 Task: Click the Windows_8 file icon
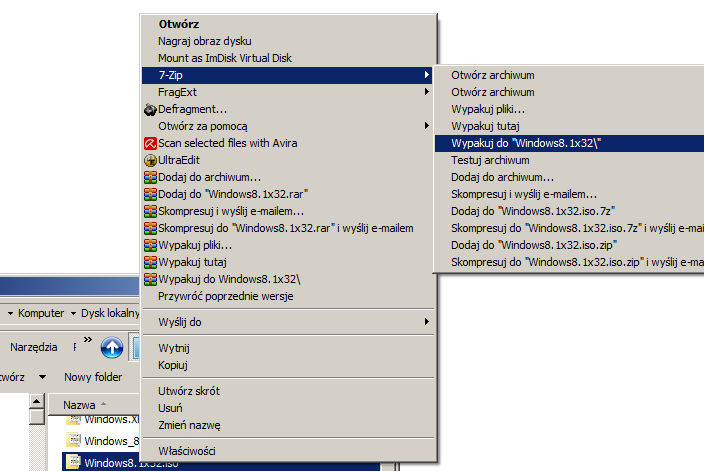tap(73, 440)
